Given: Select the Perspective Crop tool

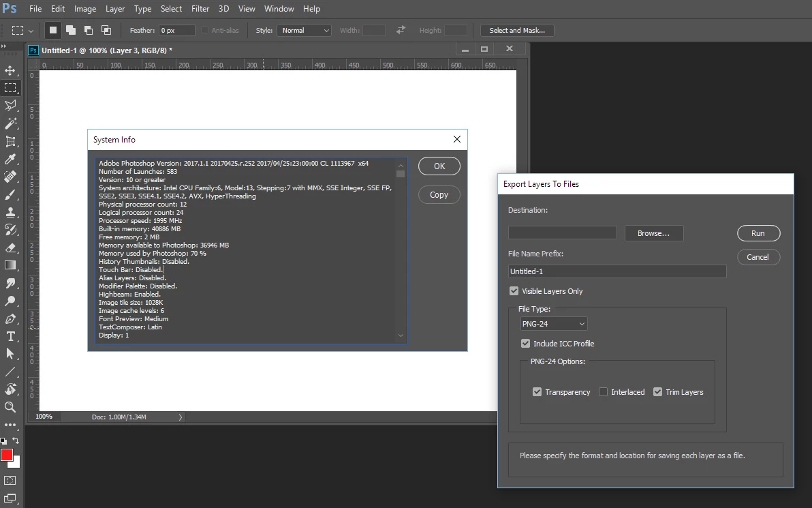Looking at the screenshot, I should 10,141.
